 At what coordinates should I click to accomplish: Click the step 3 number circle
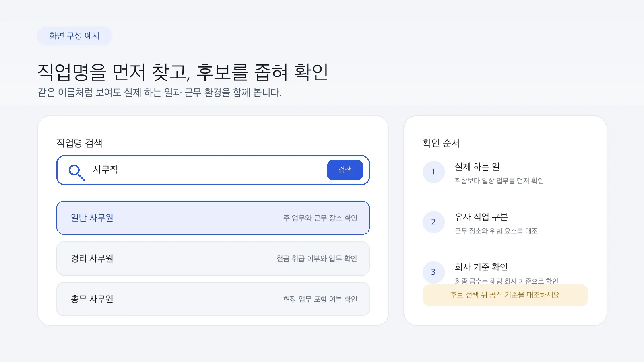click(433, 272)
